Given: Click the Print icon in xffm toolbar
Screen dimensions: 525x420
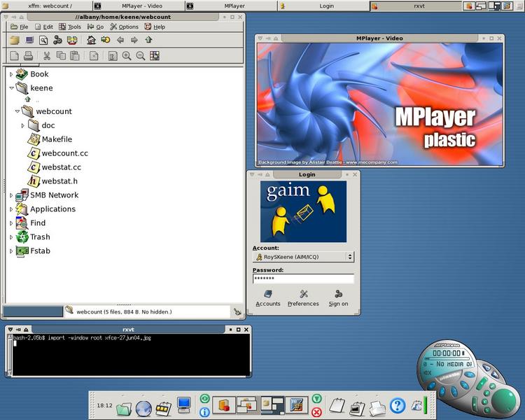Looking at the screenshot, I should click(x=29, y=55).
